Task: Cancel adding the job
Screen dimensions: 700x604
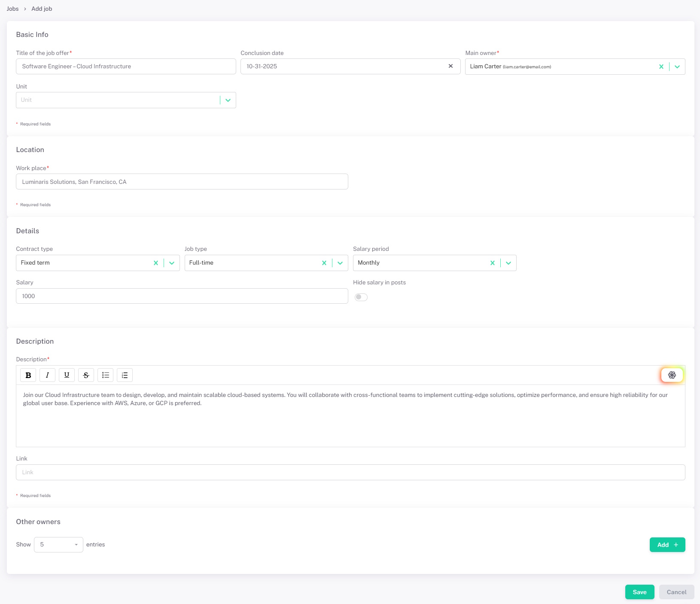Action: point(676,592)
